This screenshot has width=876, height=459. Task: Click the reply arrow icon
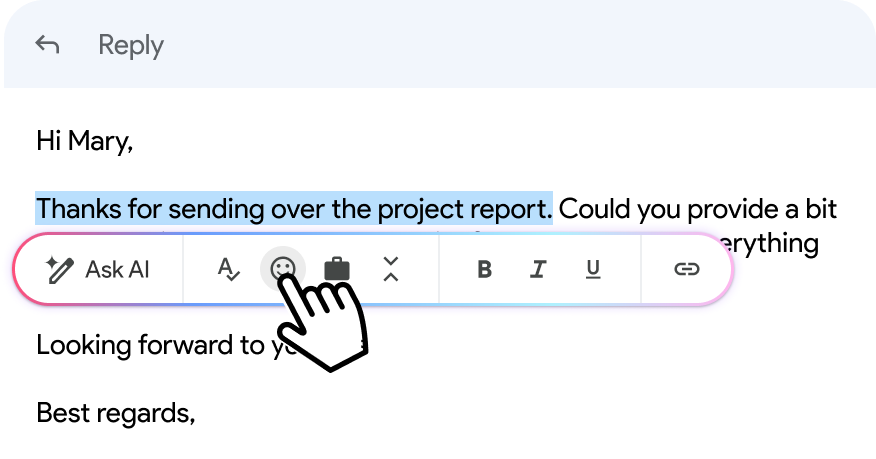[47, 45]
